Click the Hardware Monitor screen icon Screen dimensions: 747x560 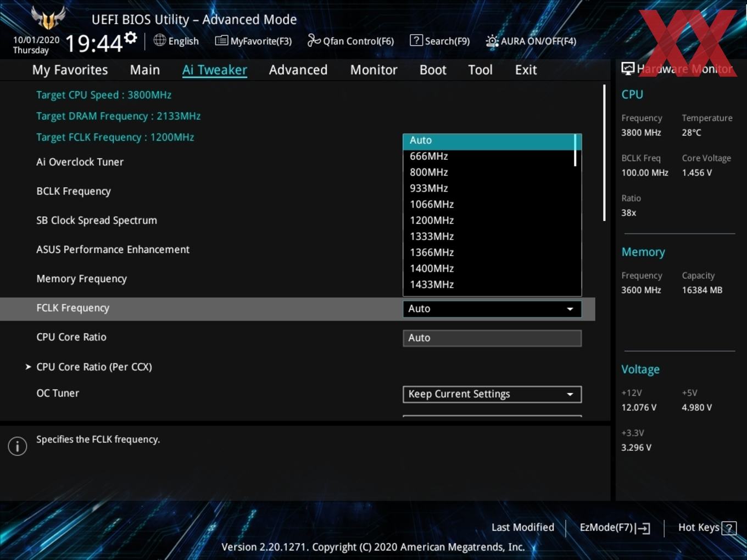click(x=628, y=69)
